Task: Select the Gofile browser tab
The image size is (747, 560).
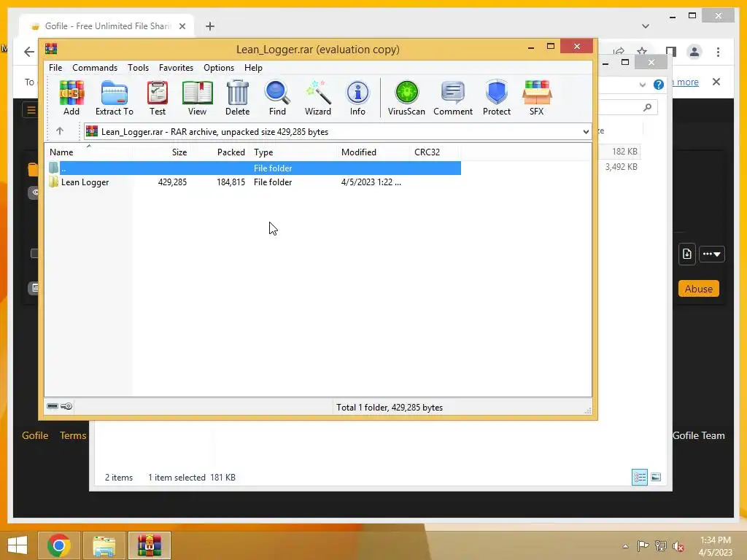Action: (107, 26)
